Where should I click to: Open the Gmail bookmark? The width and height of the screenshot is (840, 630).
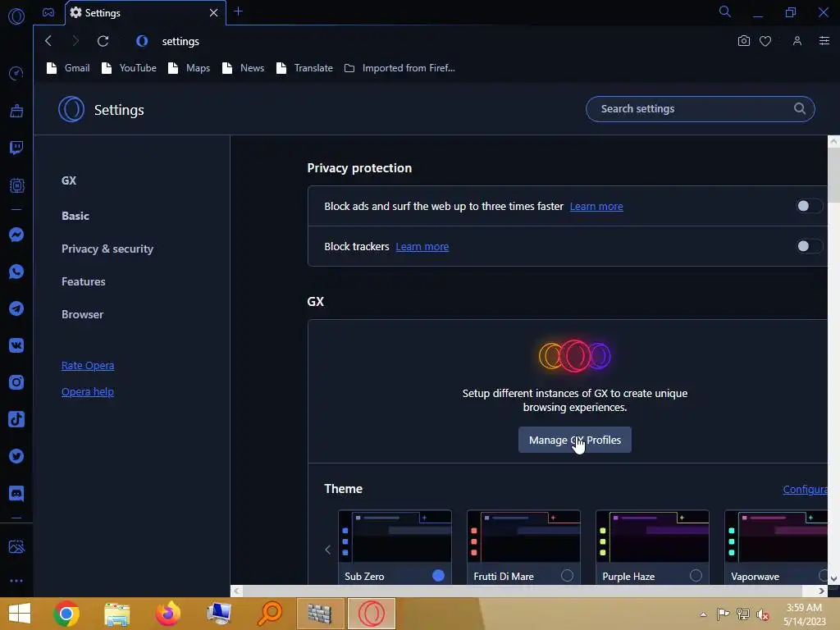click(69, 68)
